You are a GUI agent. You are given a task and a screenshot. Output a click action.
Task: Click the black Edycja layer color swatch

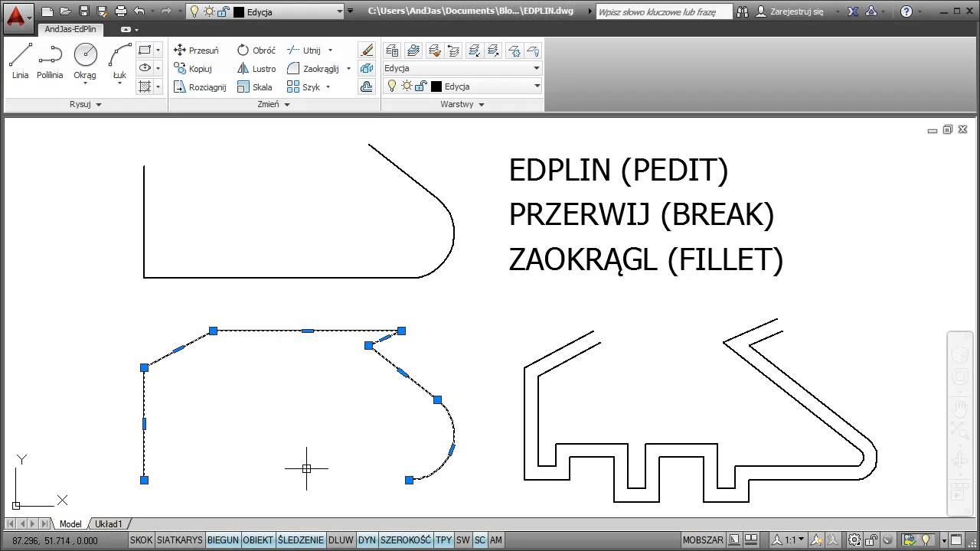tap(238, 12)
